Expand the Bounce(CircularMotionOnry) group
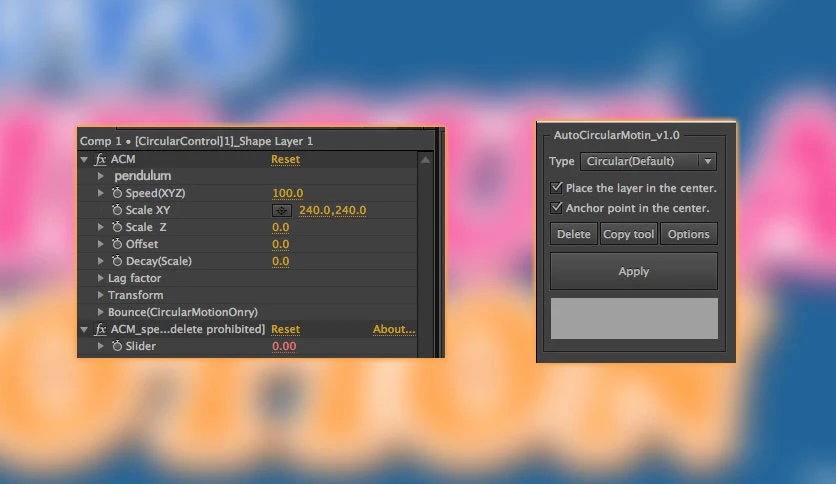Image resolution: width=836 pixels, height=484 pixels. (100, 312)
